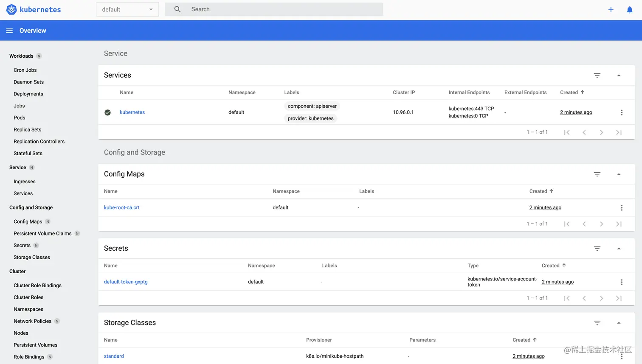Go to next page in Secrets pagination
Screen dimensions: 642x364
click(601, 298)
